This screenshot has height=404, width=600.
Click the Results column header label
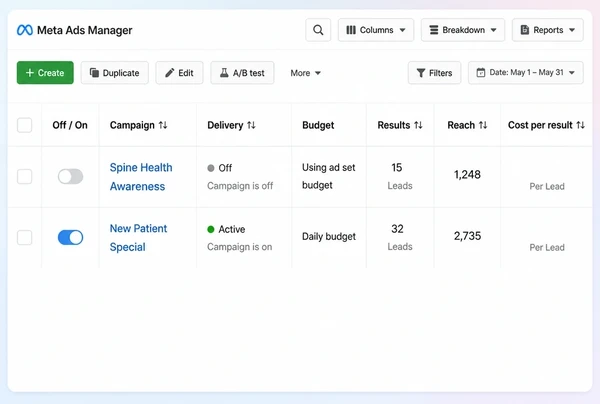(393, 125)
